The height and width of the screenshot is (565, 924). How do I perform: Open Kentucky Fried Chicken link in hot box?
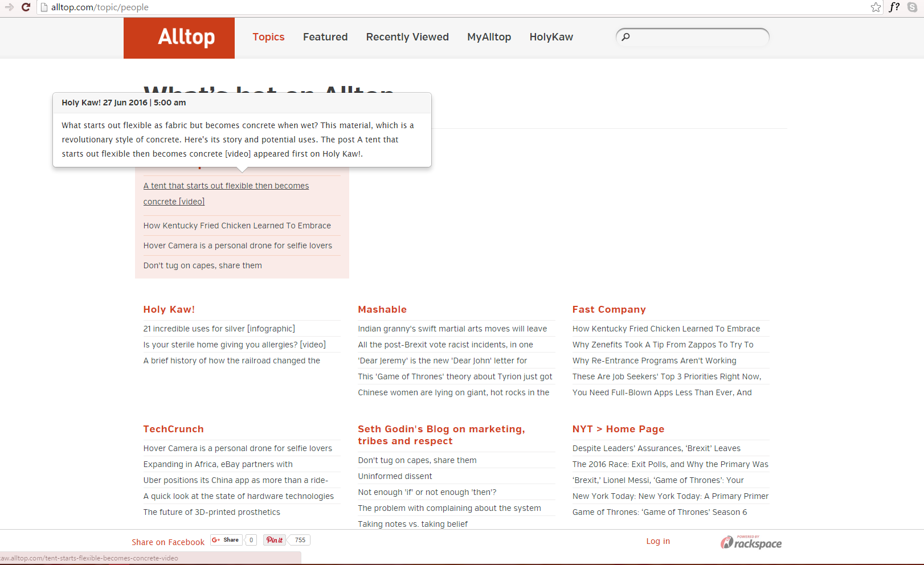(237, 226)
